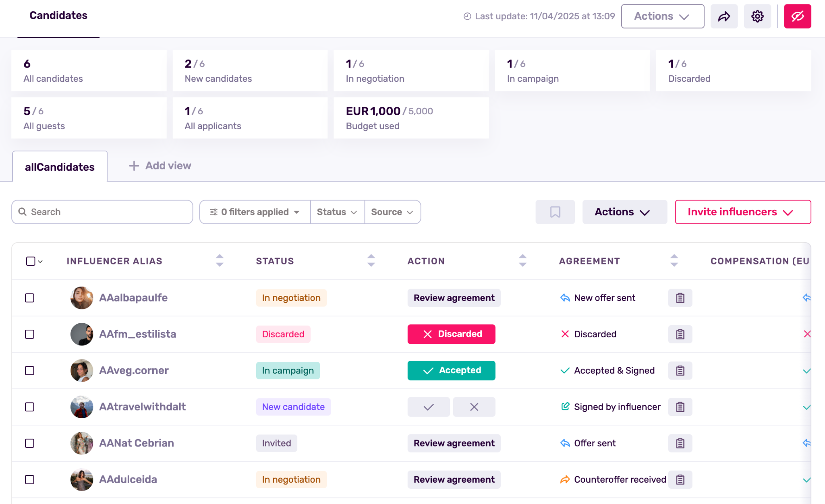Click the candidates Search field
Image resolution: width=825 pixels, height=504 pixels.
102,212
